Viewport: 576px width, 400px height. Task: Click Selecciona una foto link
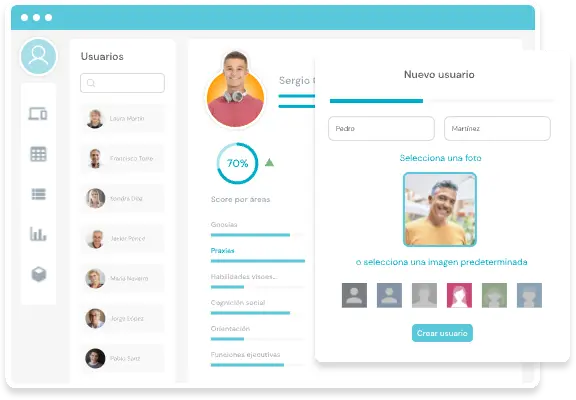pos(440,158)
